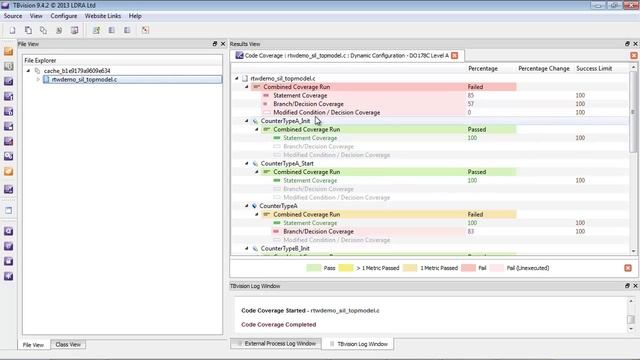Click the rounded orange folder-like sidebar icon
Image resolution: width=640 pixels, height=360 pixels.
[x=8, y=171]
